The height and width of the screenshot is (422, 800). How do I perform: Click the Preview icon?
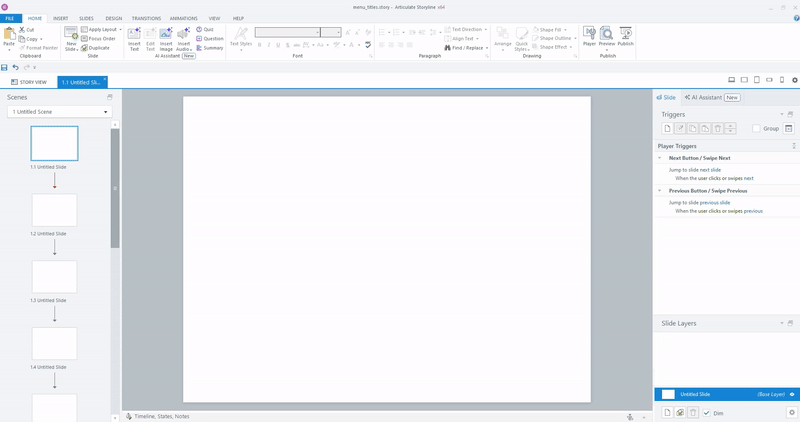click(x=607, y=33)
